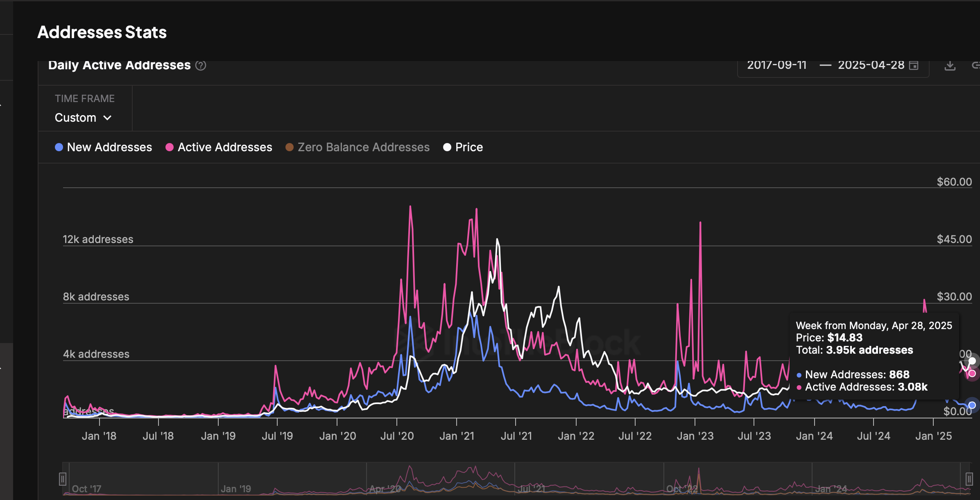Select the 8k addresses axis label
The image size is (980, 500).
96,297
